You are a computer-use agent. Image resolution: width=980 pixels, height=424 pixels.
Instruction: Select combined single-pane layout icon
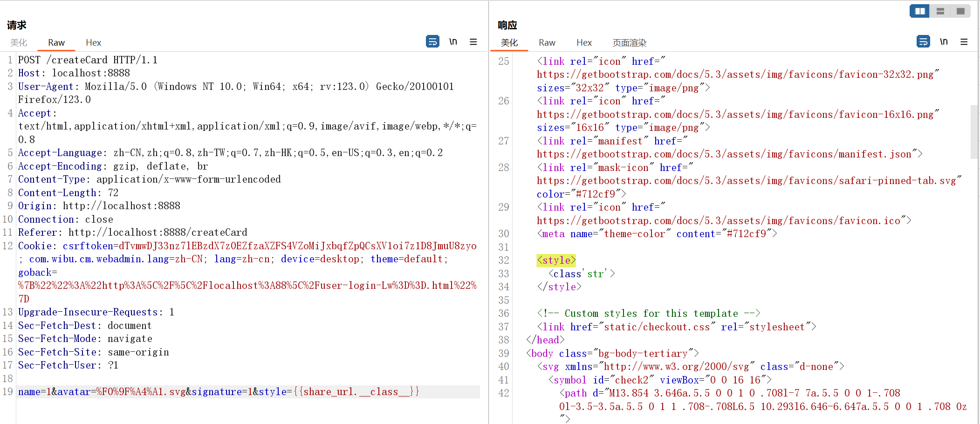[x=960, y=11]
